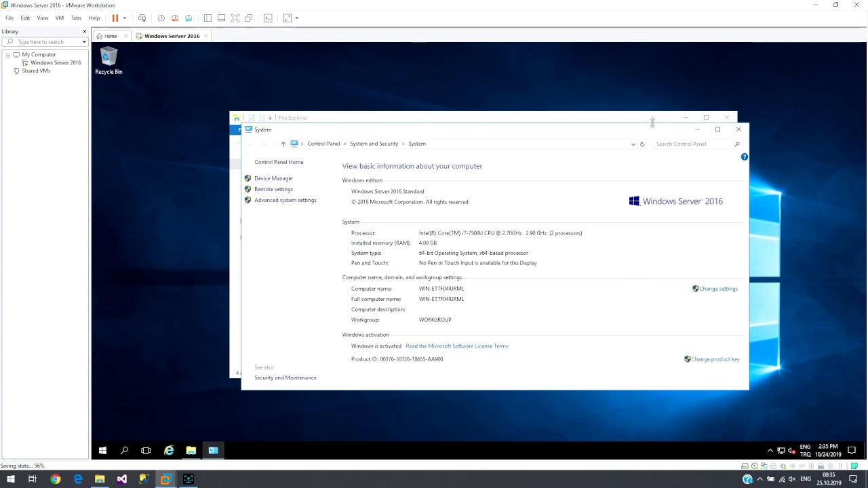The width and height of the screenshot is (868, 488).
Task: Select the Windows Server 2016 tab
Action: click(x=172, y=36)
